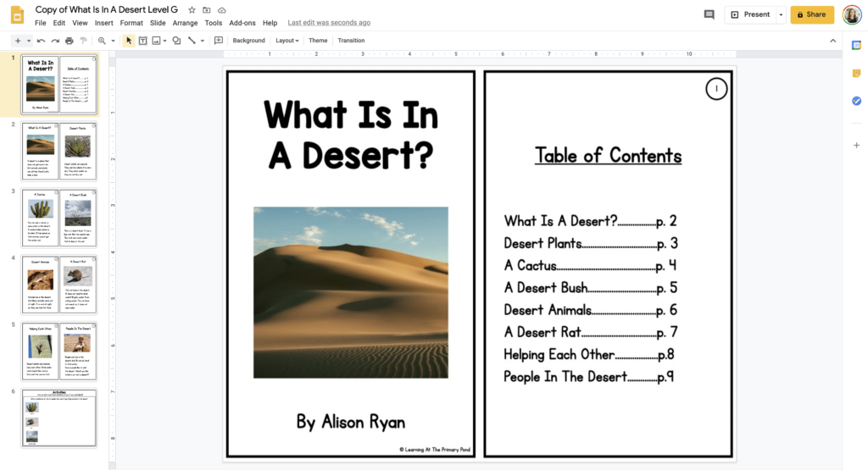Screen dimensions: 868x470
Task: Select the desert dune photo
Action: 351,292
